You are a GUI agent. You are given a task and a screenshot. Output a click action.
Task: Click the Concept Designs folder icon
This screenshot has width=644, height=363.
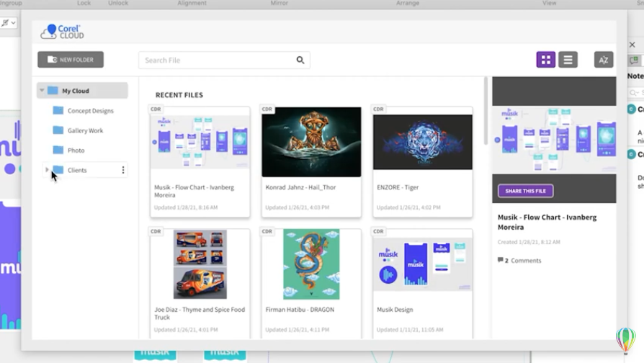58,110
